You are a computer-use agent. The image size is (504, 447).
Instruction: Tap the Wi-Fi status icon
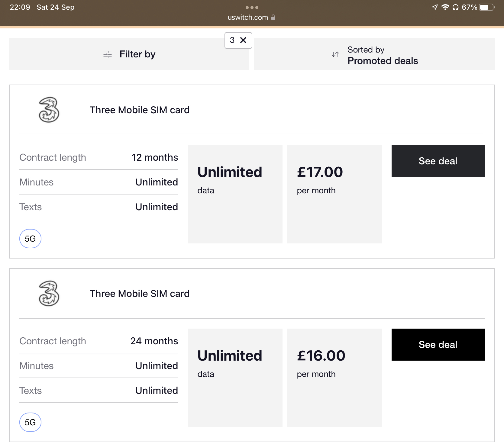[445, 7]
